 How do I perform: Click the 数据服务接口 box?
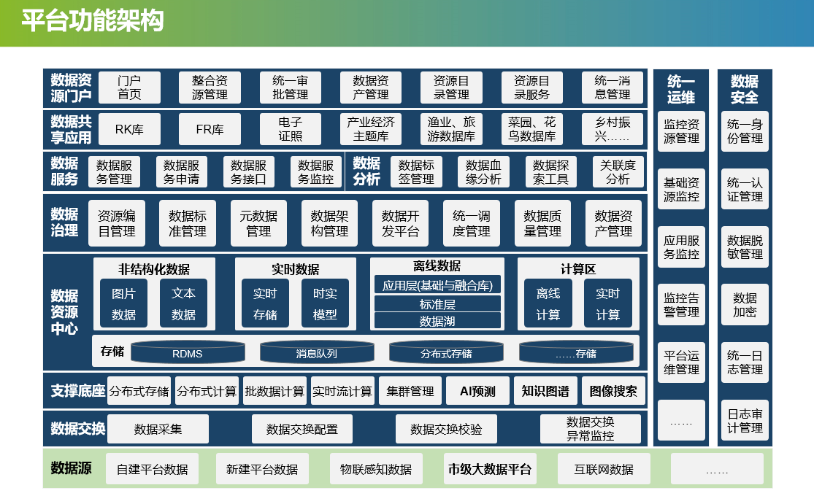[x=248, y=171]
